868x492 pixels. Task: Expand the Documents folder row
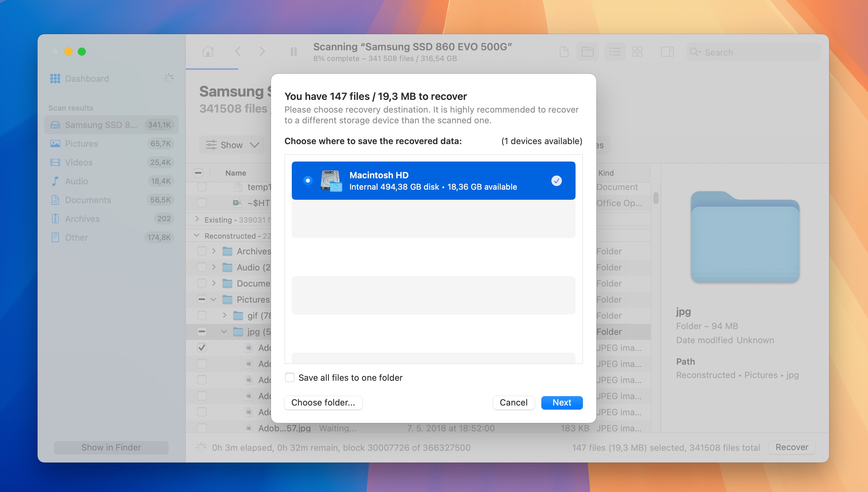pos(214,283)
